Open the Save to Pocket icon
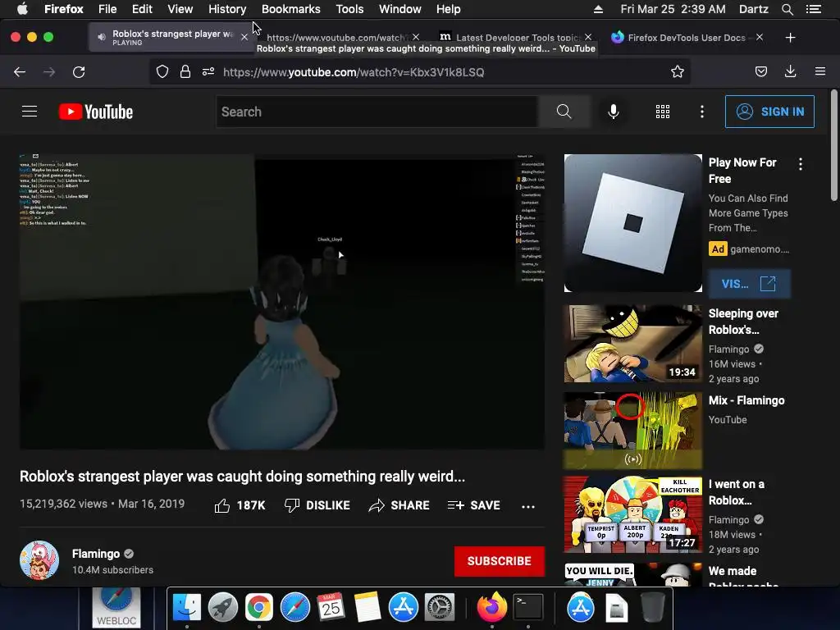This screenshot has width=840, height=630. pos(761,72)
